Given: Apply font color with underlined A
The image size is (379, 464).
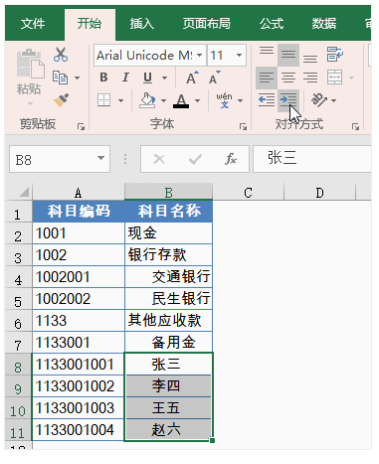Looking at the screenshot, I should [181, 100].
